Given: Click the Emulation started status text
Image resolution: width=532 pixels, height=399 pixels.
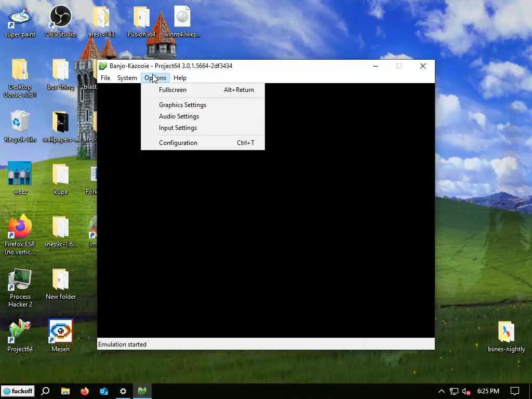Looking at the screenshot, I should (122, 344).
